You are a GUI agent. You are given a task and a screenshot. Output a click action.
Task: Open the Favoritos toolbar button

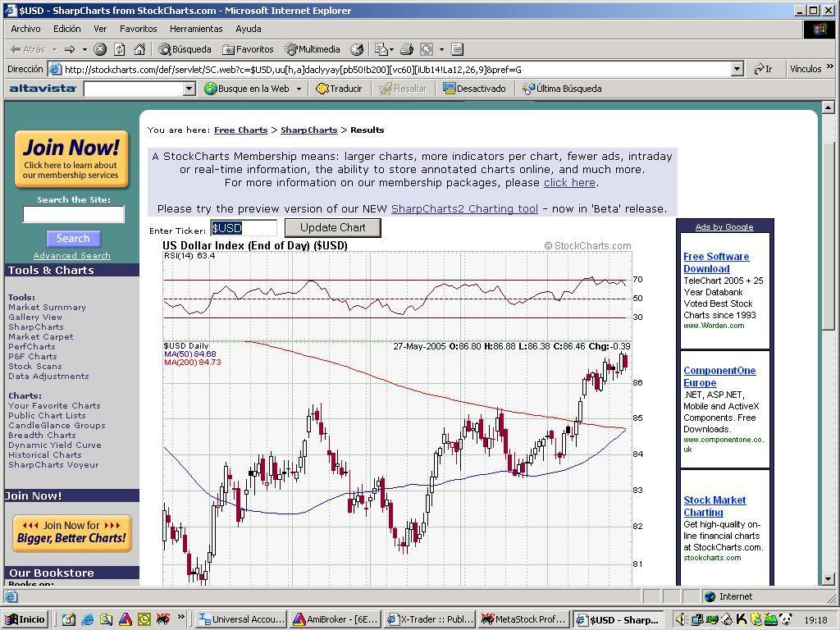click(x=248, y=49)
